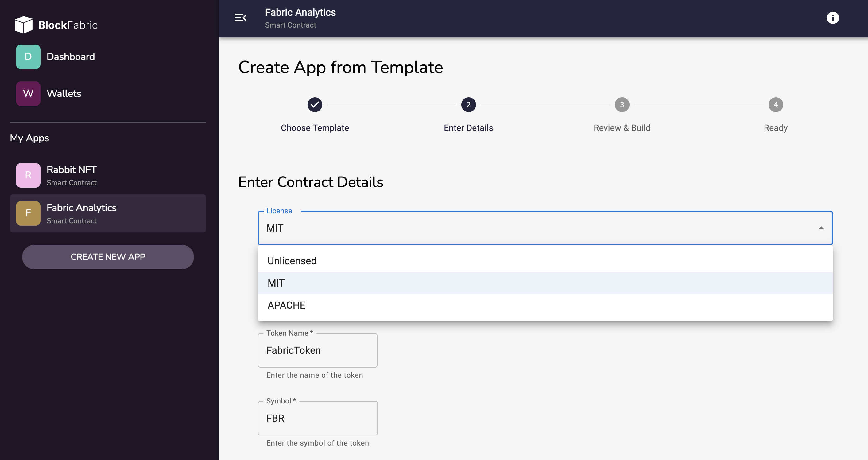Click step 3 circle on the progress bar
868x460 pixels.
(x=622, y=104)
